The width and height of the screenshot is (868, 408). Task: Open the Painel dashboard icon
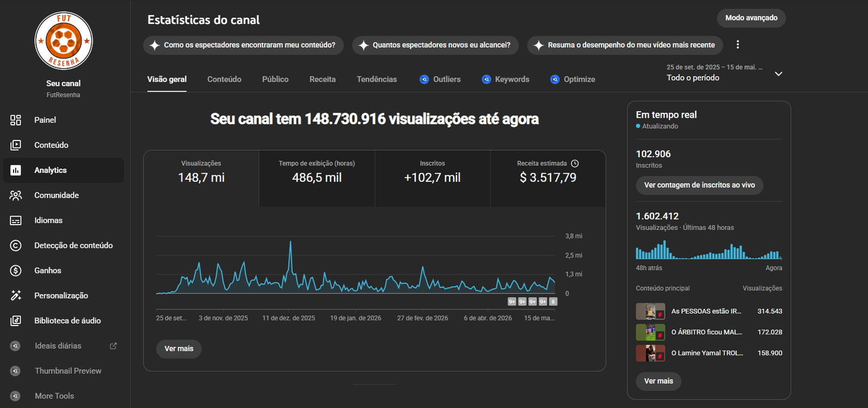[16, 120]
